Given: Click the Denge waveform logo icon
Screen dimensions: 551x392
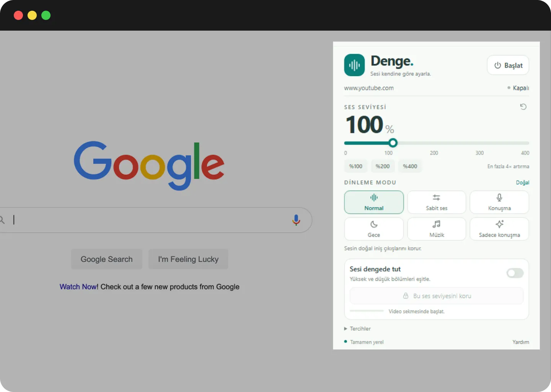Looking at the screenshot, I should pyautogui.click(x=354, y=65).
